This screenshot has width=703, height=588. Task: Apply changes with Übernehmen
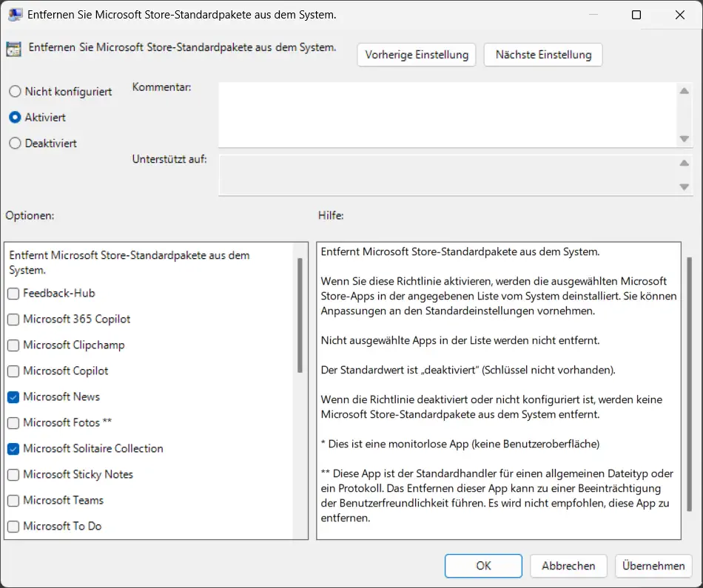[x=653, y=566]
